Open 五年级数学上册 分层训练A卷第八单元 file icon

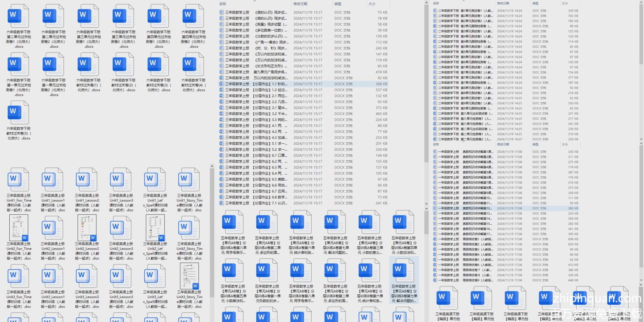click(233, 222)
